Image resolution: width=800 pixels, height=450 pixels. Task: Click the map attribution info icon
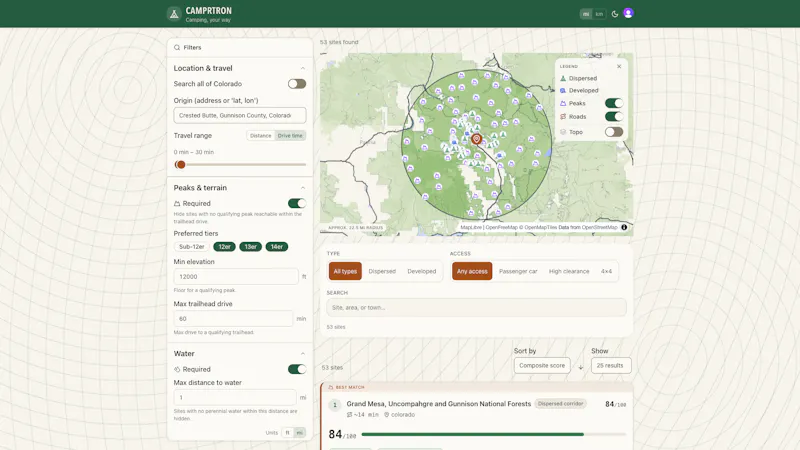(x=624, y=228)
